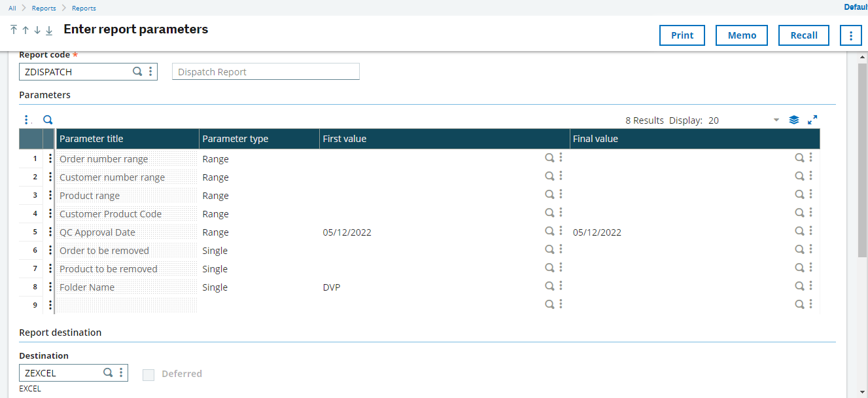
Task: Enable the Deferred checkbox
Action: [x=148, y=374]
